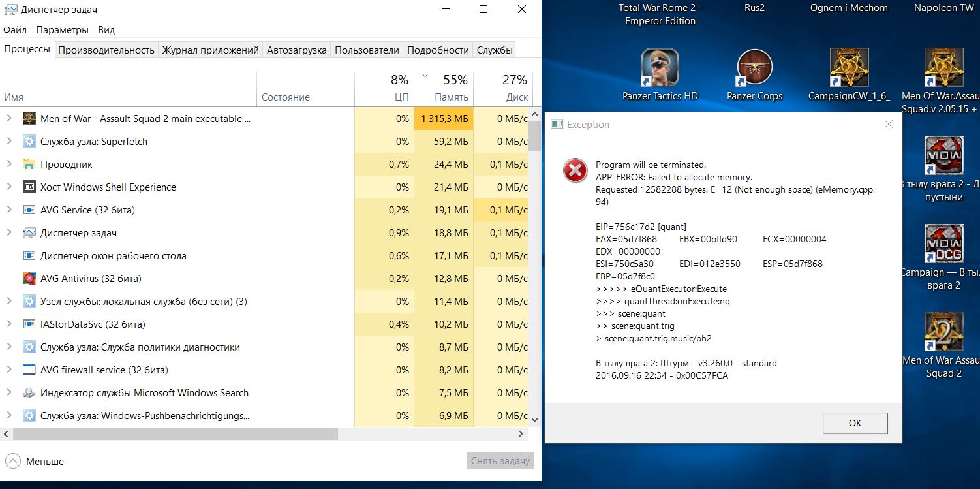Click the Служба политики диагностики gear icon

(x=29, y=347)
